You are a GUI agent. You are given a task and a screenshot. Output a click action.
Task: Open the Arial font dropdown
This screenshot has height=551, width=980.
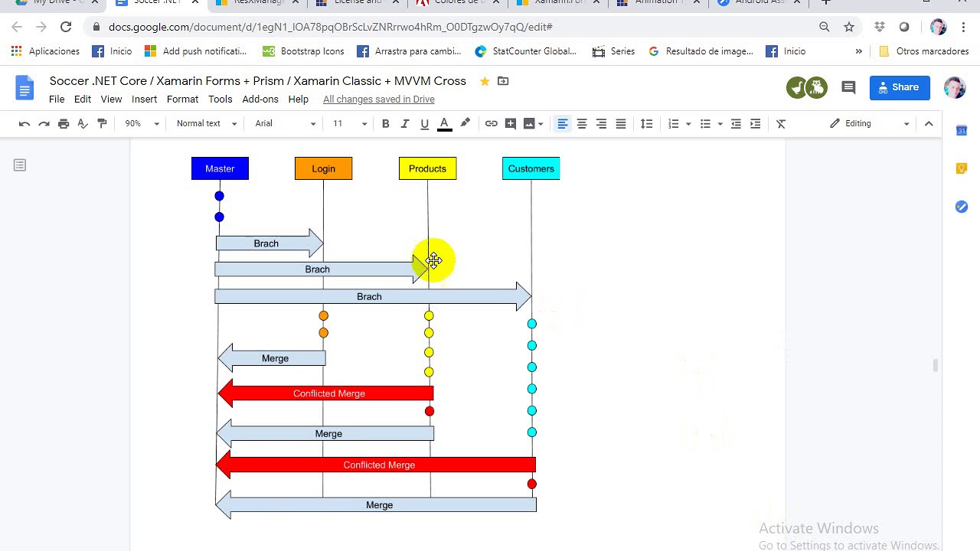[x=286, y=123]
